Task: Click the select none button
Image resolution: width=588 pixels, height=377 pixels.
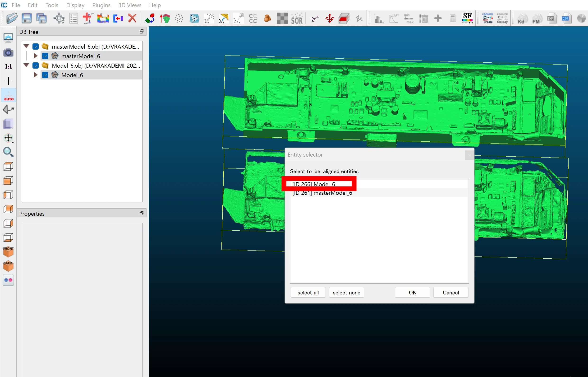Action: pyautogui.click(x=346, y=293)
